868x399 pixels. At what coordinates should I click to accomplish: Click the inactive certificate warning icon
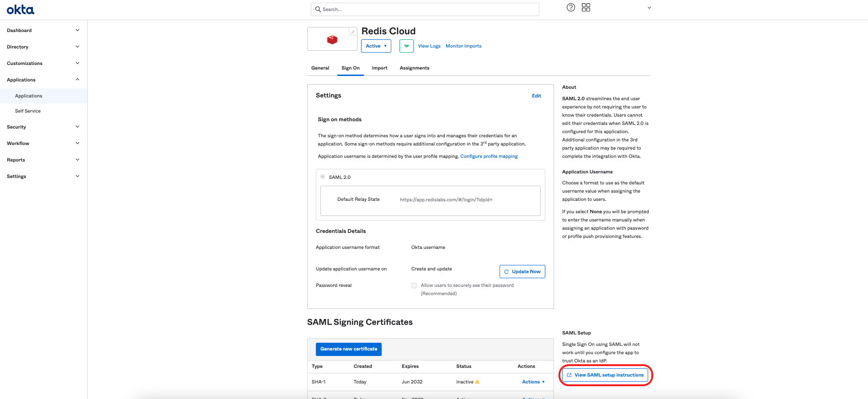(x=477, y=382)
